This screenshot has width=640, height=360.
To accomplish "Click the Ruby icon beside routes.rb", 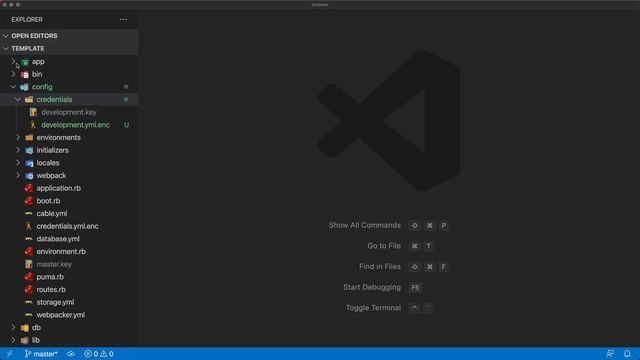I will pos(29,289).
